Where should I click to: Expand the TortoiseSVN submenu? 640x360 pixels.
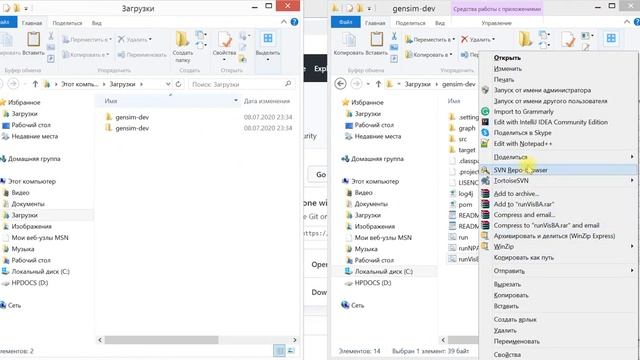tap(558, 180)
